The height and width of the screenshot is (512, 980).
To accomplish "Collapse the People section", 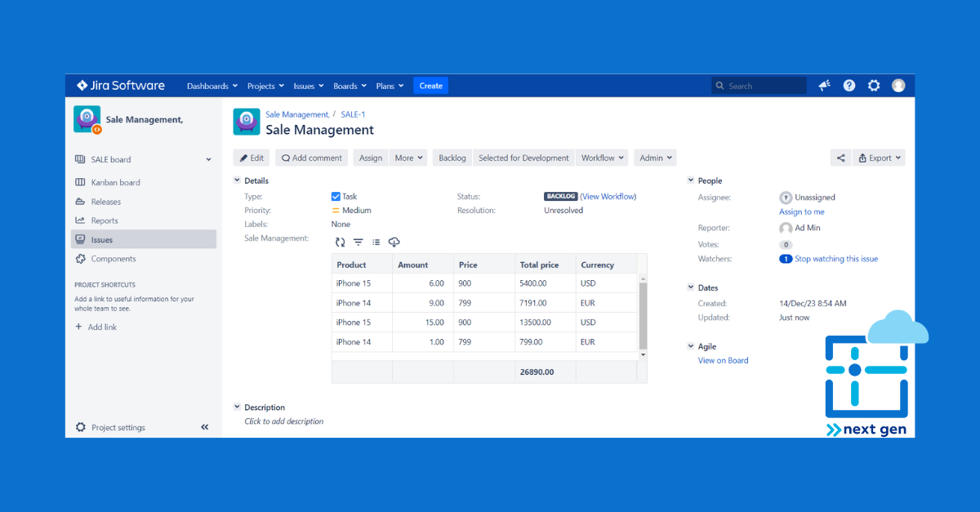I will [690, 180].
